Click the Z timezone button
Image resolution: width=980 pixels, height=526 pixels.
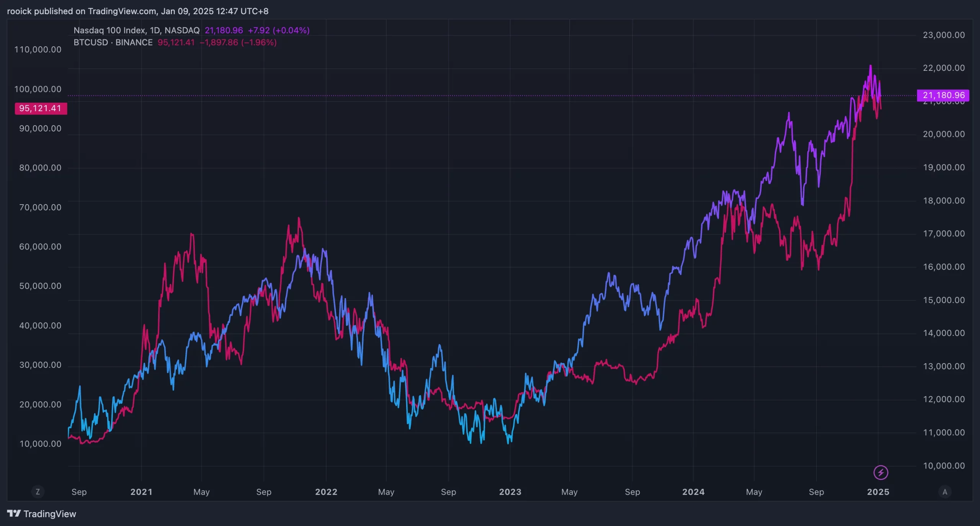[38, 492]
